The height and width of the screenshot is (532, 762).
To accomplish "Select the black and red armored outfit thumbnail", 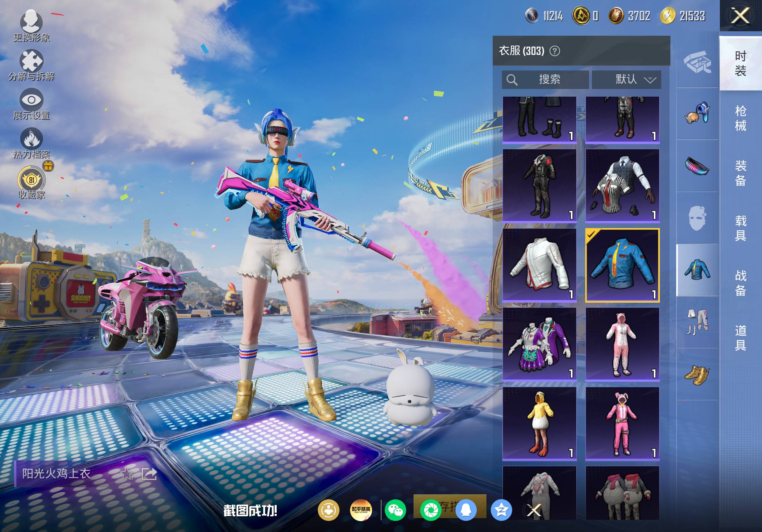I will [622, 120].
